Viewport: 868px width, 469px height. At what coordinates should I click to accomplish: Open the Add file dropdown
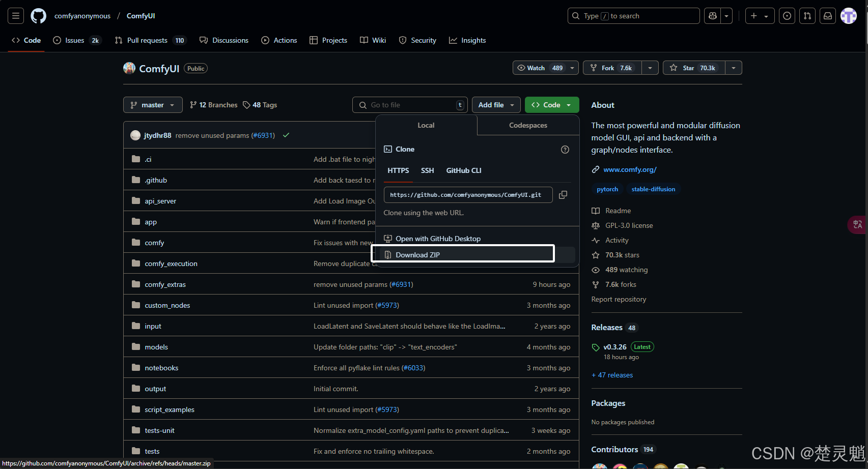tap(496, 105)
